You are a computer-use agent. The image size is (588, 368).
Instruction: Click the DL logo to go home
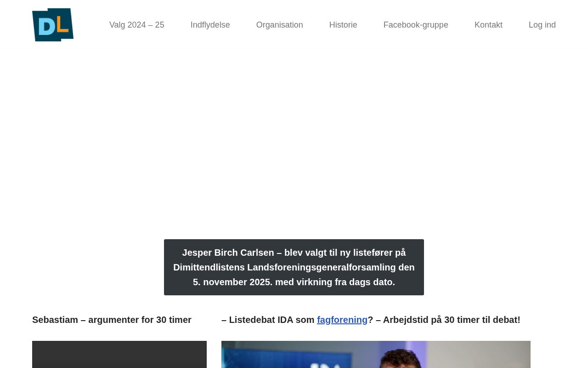click(x=52, y=25)
